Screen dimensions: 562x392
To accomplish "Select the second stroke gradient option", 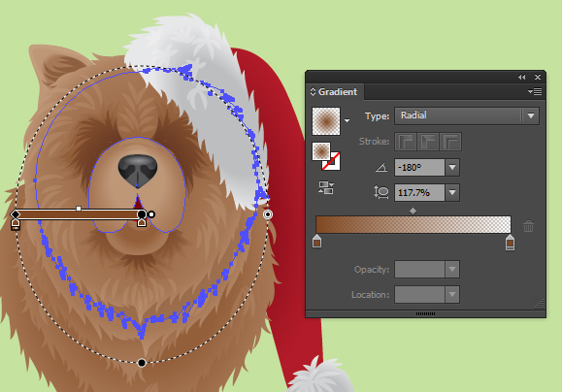I will tap(428, 142).
